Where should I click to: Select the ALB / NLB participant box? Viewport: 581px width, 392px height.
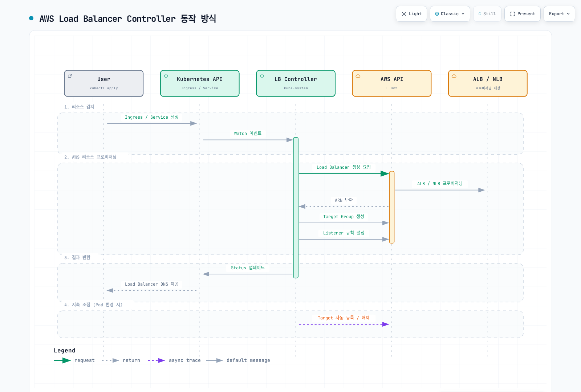coord(488,83)
